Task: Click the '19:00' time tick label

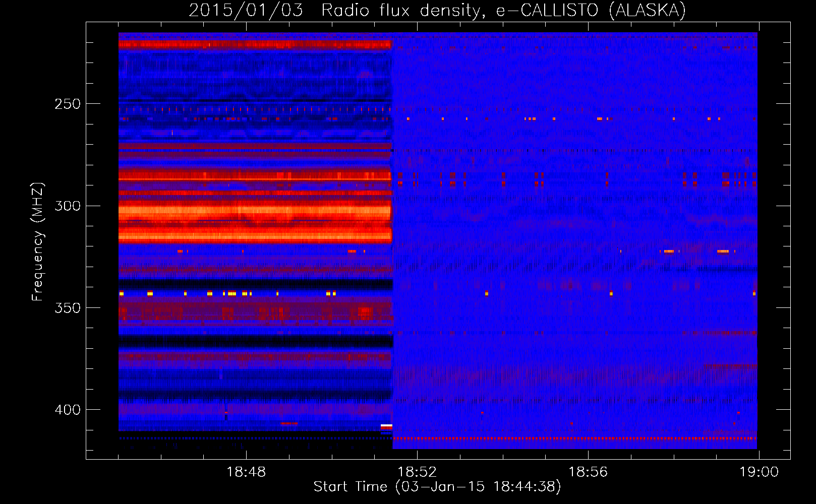Action: 759,472
